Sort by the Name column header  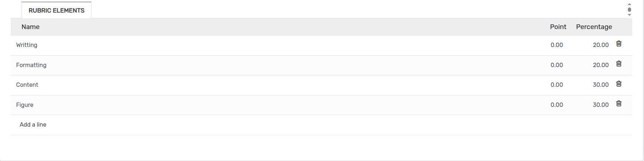coord(30,27)
